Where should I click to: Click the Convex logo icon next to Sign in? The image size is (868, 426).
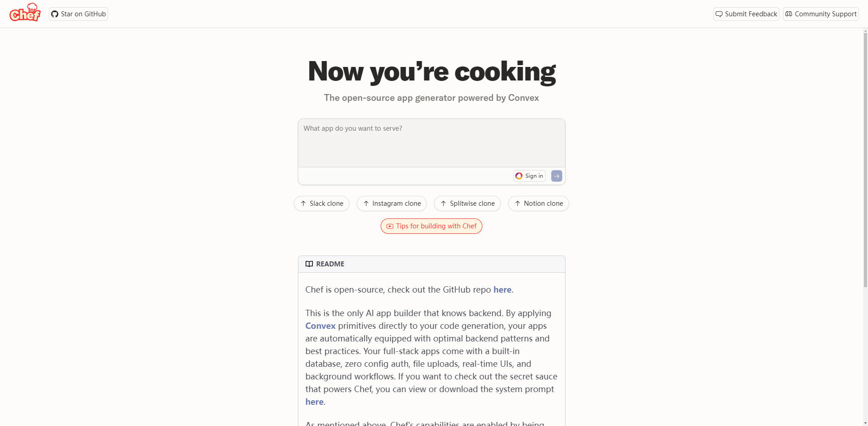519,176
